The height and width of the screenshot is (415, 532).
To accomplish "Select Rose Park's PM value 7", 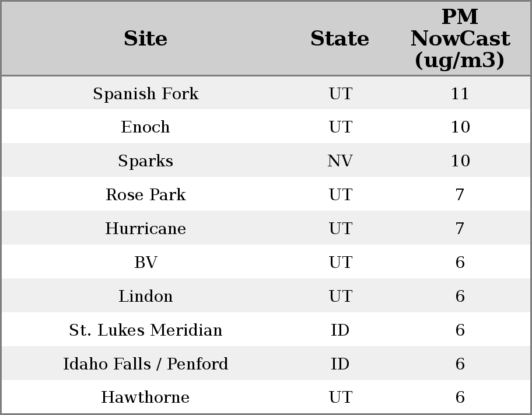I will 460,195.
